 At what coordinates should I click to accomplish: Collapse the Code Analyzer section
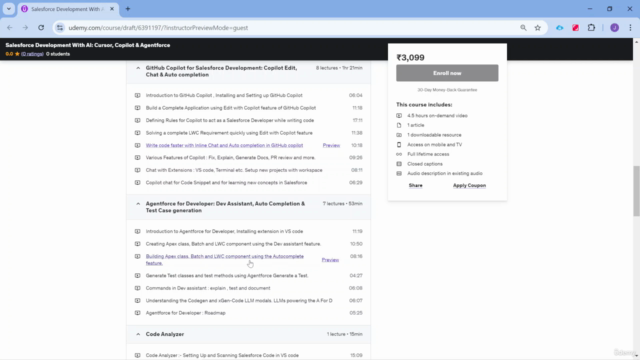(138, 334)
